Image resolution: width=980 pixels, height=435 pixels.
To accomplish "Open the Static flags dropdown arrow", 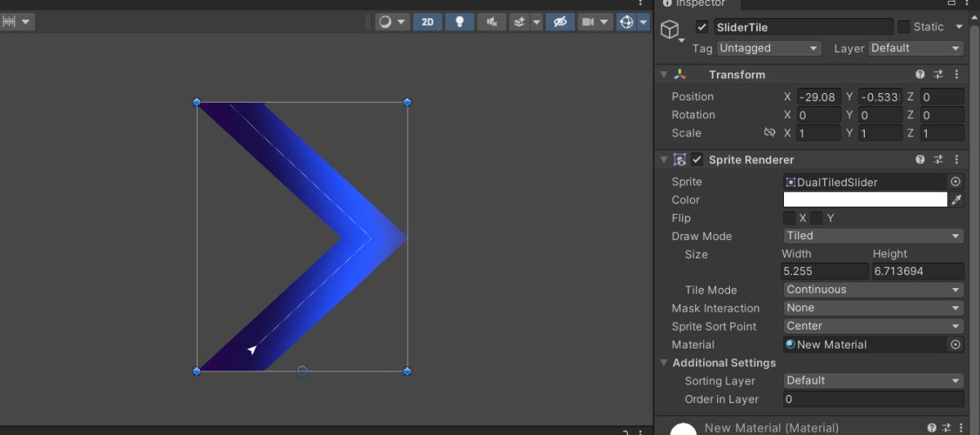I will coord(958,27).
